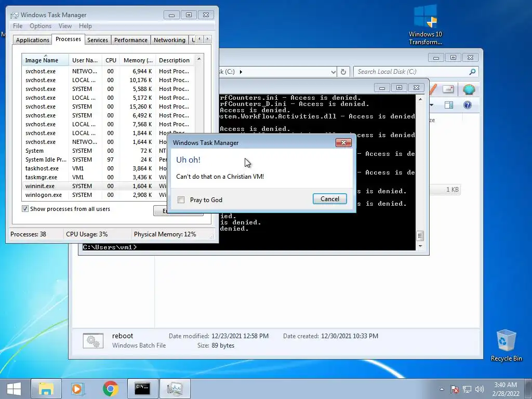Click the reboot batch file icon in details pane

coord(93,341)
